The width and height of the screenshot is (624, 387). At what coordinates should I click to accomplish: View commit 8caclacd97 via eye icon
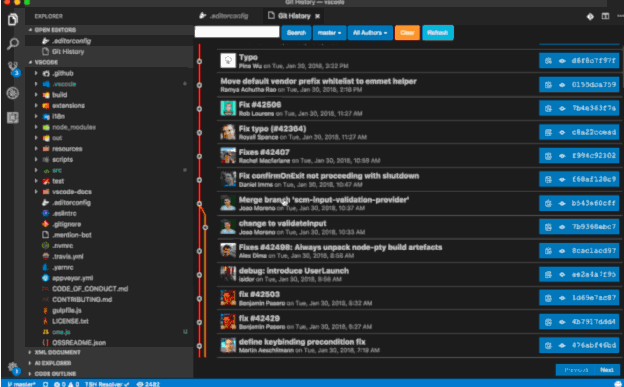562,250
